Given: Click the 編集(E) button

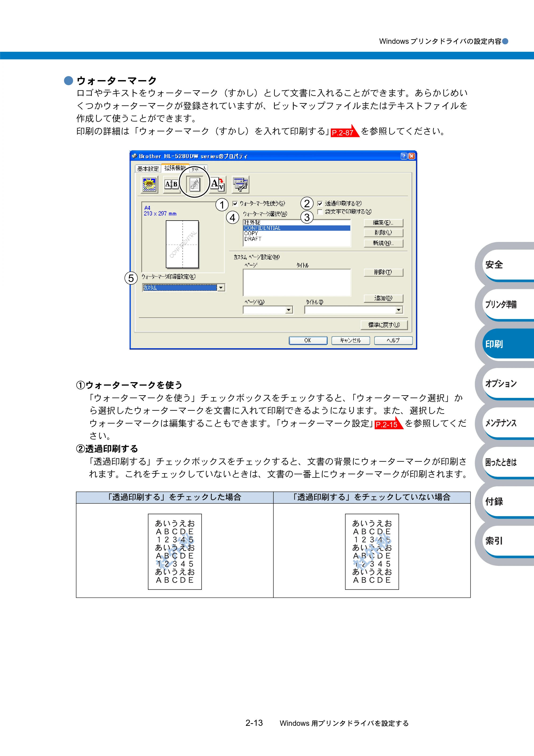Looking at the screenshot, I should pyautogui.click(x=383, y=223).
